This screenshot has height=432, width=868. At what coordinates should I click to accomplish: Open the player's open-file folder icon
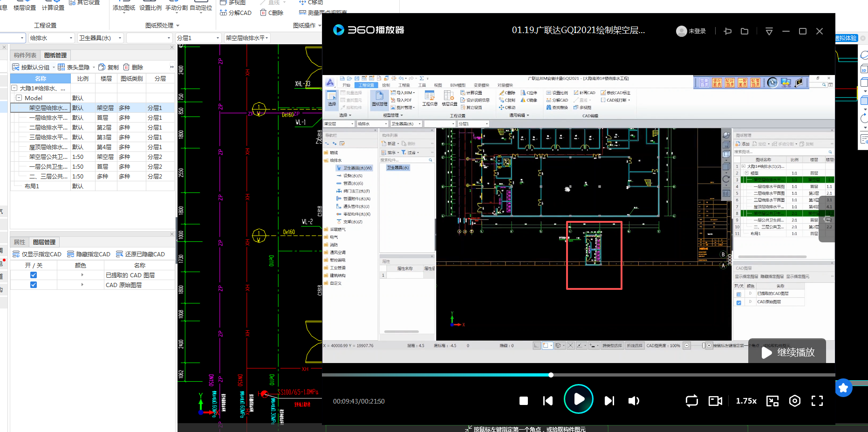tap(745, 31)
